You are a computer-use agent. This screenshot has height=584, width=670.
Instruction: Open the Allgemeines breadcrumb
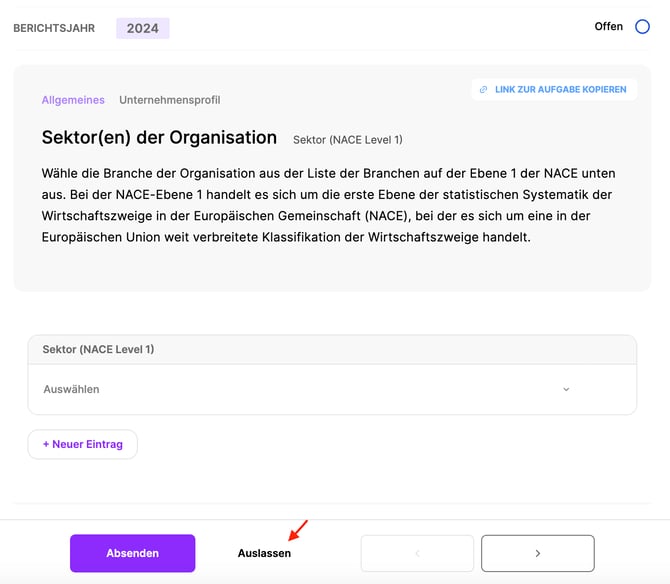pos(73,100)
